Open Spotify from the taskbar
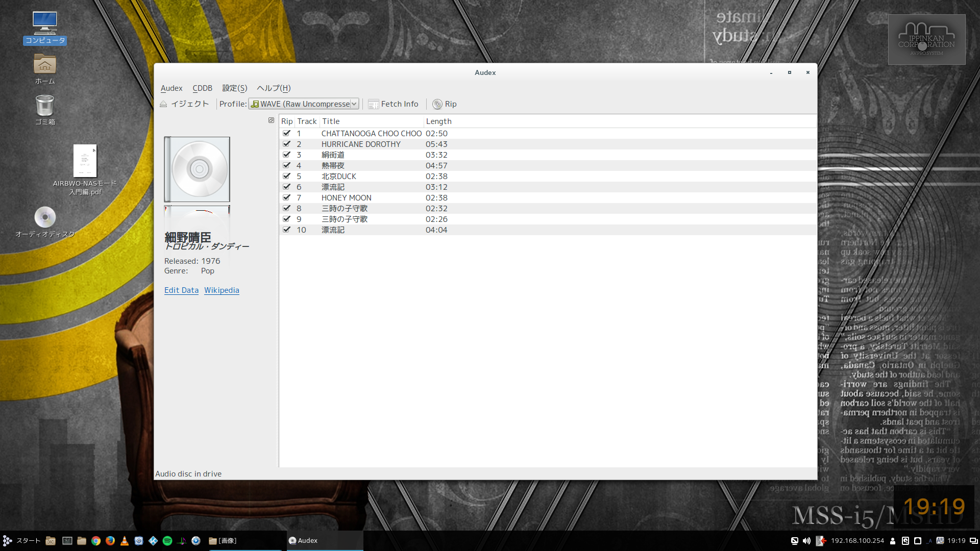This screenshot has width=980, height=551. 167,541
